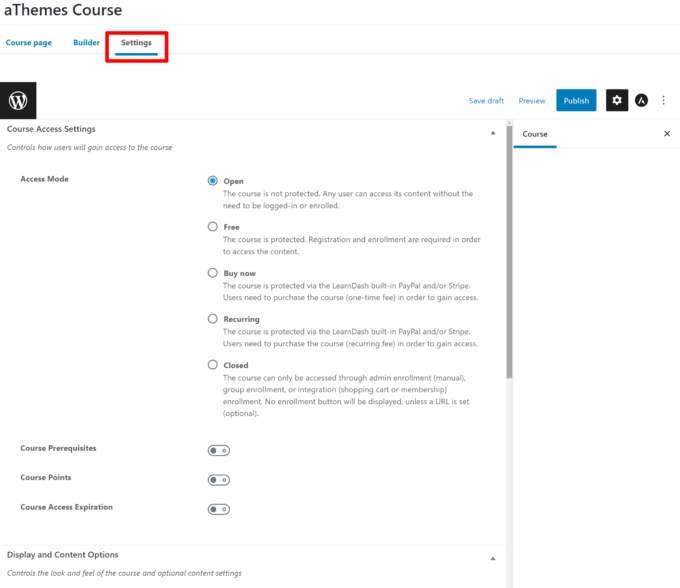680x588 pixels.
Task: Choose the Recurring access mode
Action: click(212, 319)
